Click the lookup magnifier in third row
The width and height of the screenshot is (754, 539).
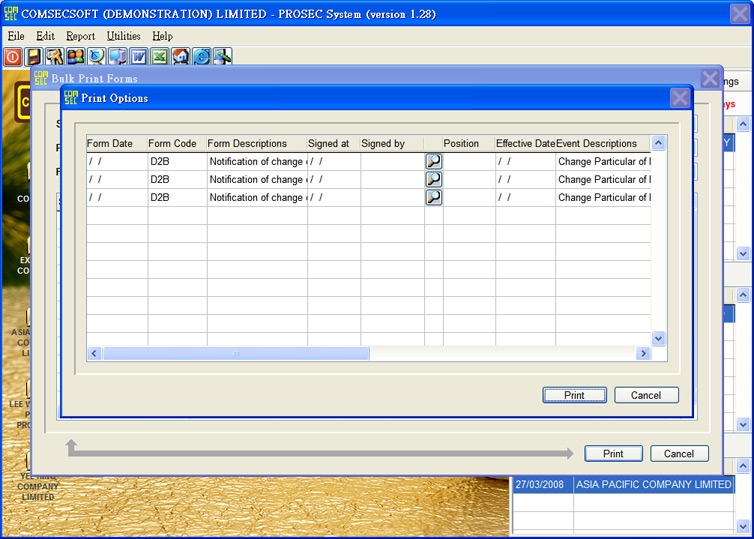[434, 197]
